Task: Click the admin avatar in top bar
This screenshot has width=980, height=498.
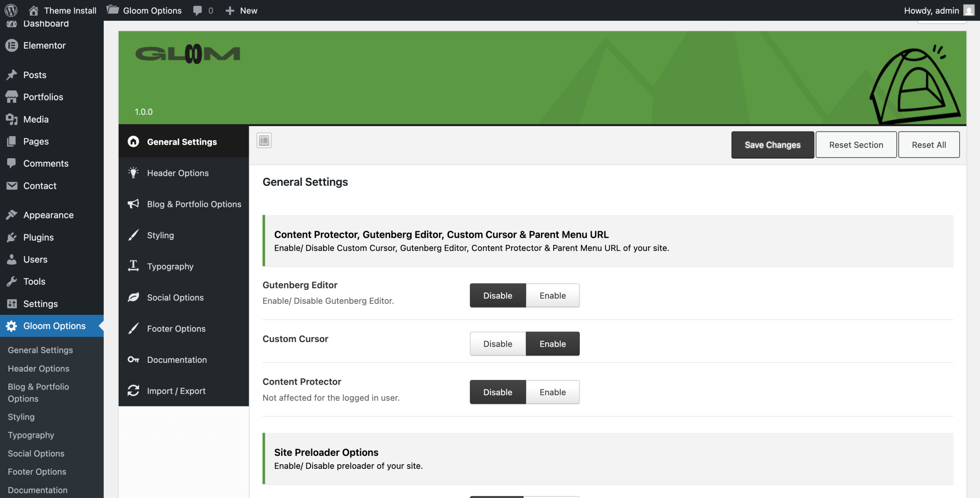Action: coord(969,10)
